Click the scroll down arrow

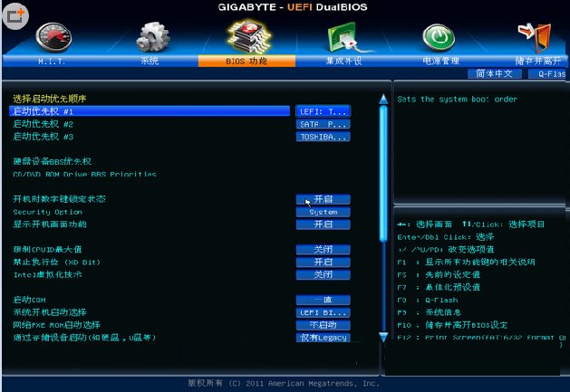coord(383,337)
